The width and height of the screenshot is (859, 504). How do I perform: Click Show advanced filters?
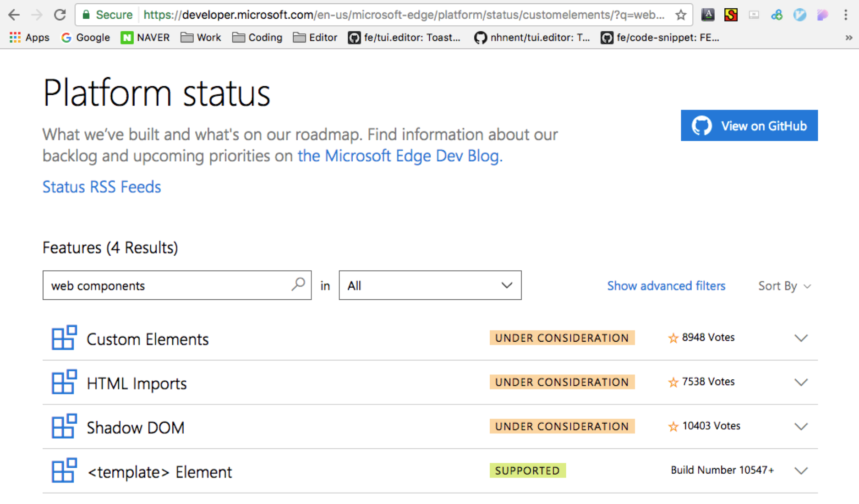[x=666, y=286]
